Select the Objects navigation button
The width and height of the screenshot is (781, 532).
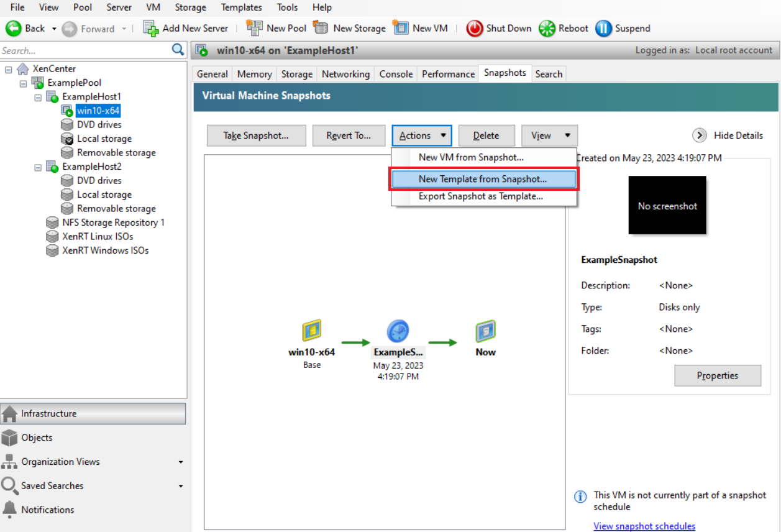pos(93,438)
